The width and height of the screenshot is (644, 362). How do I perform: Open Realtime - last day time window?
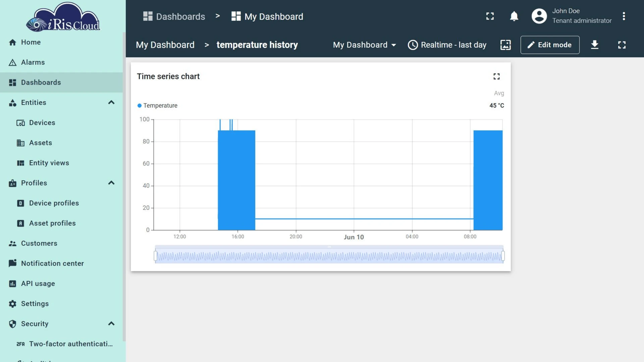point(447,45)
